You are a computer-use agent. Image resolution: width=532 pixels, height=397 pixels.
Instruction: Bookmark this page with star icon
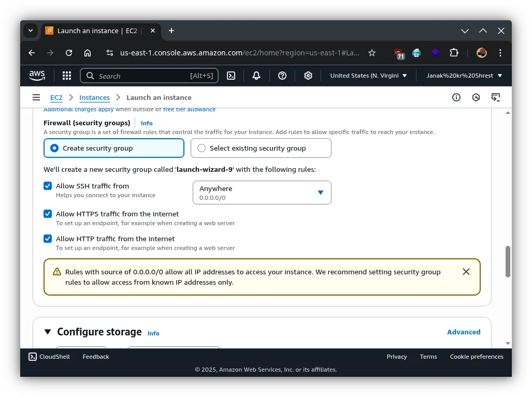pos(371,53)
